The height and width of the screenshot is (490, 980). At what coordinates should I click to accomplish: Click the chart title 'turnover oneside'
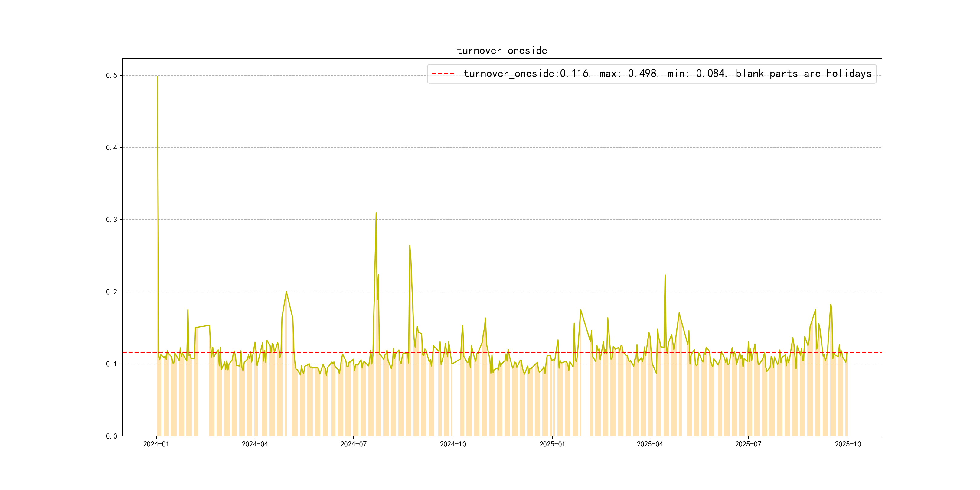click(x=501, y=51)
